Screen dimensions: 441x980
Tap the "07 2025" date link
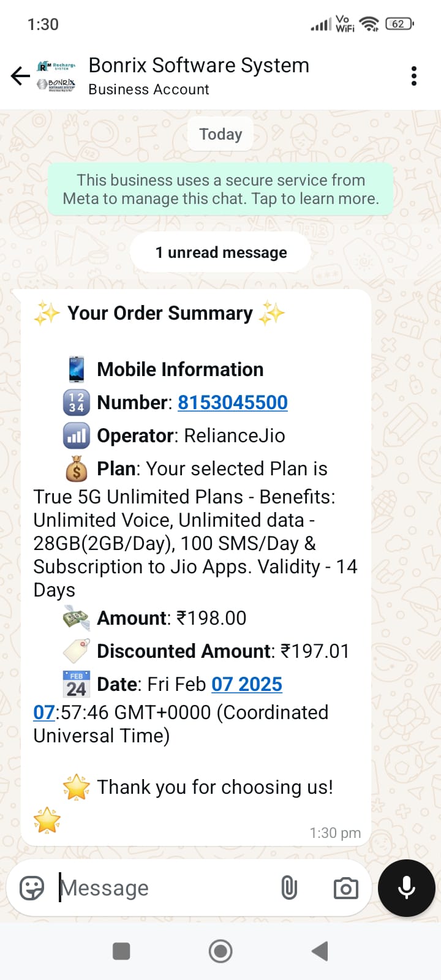click(x=247, y=684)
